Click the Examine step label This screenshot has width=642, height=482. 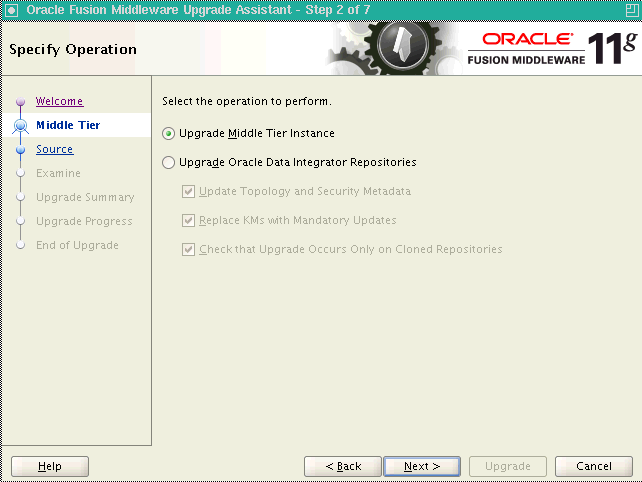pos(58,173)
